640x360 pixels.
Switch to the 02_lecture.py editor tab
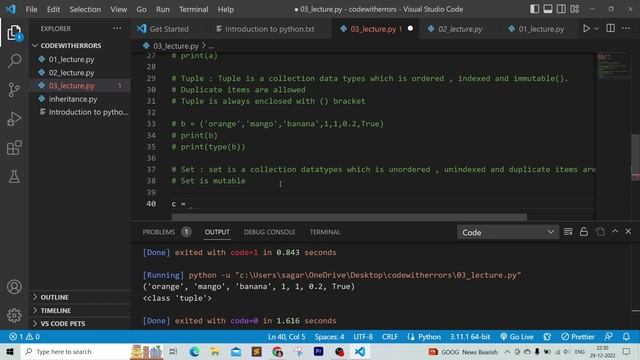[x=460, y=29]
